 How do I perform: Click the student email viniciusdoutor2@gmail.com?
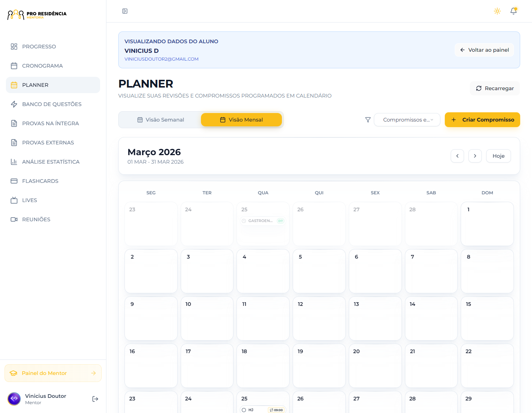tap(161, 59)
